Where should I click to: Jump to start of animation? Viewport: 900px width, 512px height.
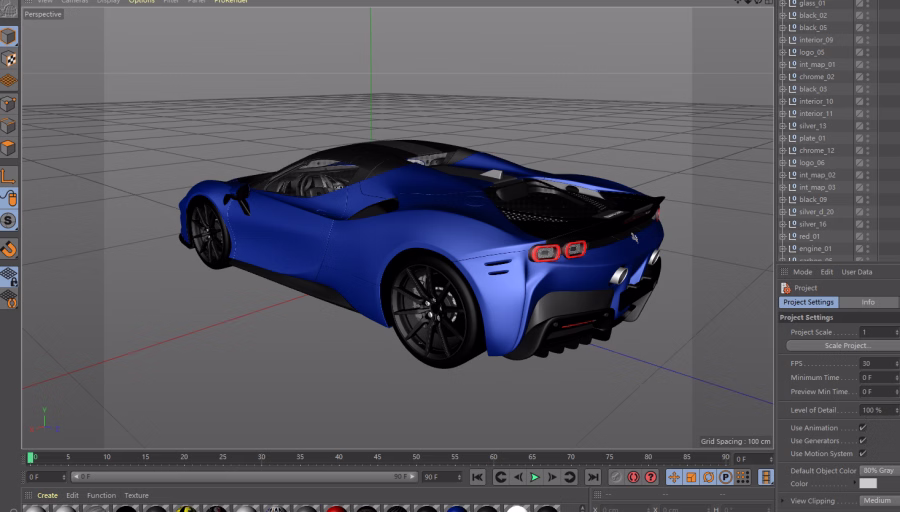click(x=478, y=477)
